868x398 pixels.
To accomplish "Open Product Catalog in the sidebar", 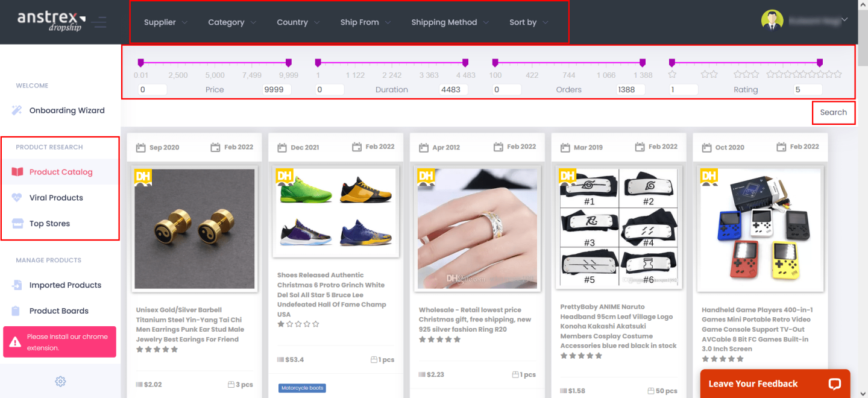I will (61, 172).
